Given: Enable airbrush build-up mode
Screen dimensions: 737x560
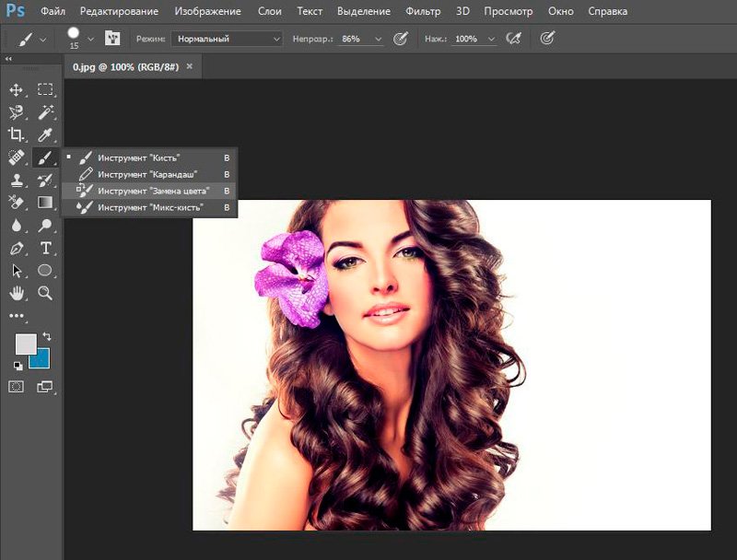Looking at the screenshot, I should [512, 39].
